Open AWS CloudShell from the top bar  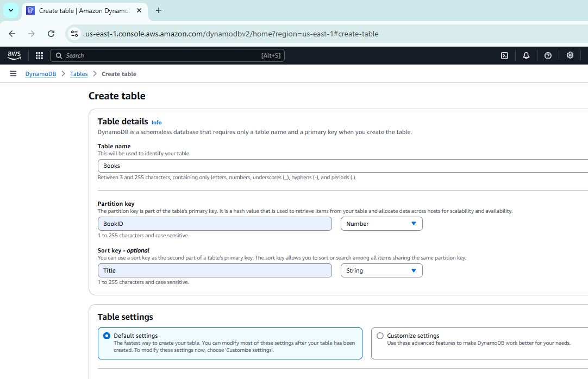point(504,55)
